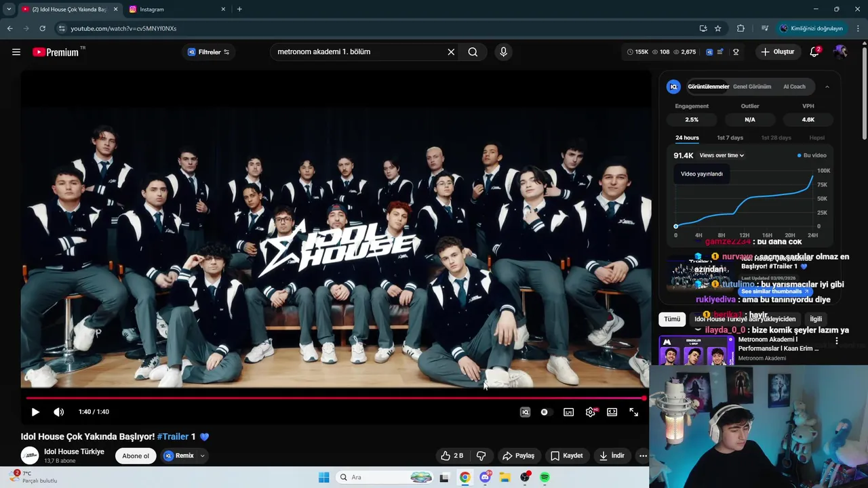Go back in Chrome
Image resolution: width=868 pixels, height=488 pixels.
(9, 28)
